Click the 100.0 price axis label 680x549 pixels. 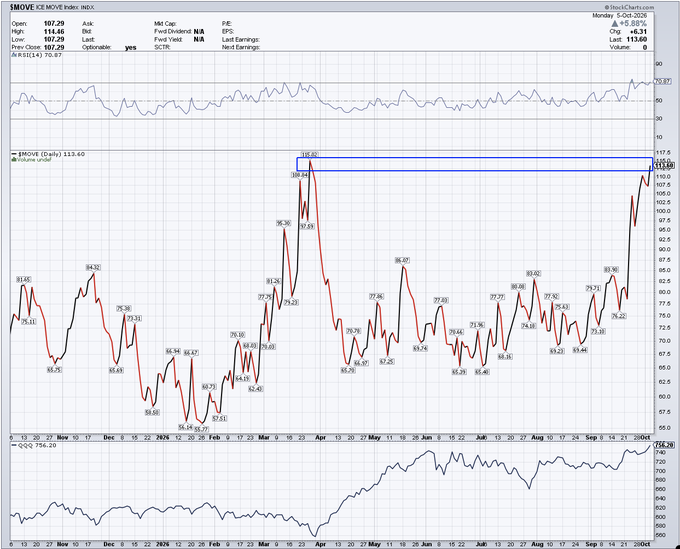tap(663, 211)
